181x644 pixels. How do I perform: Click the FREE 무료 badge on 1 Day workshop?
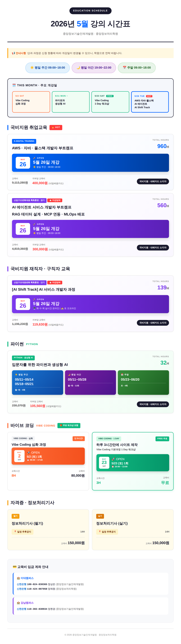pos(162,438)
